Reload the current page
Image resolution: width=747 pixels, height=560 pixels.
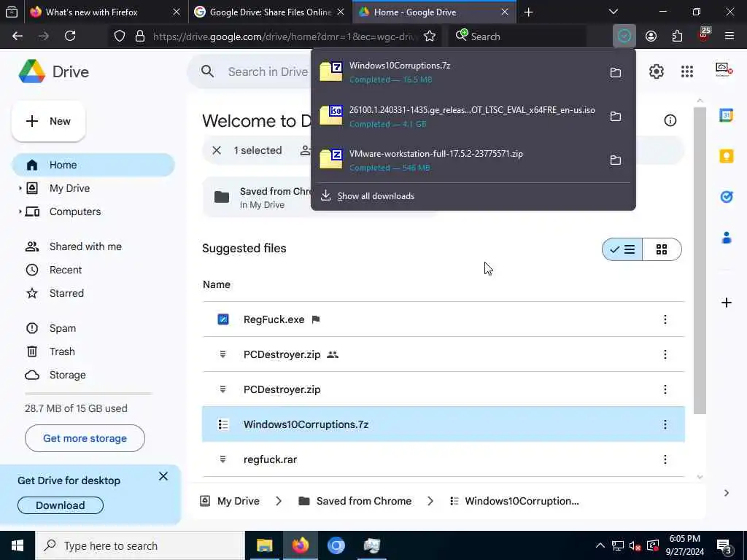(70, 36)
